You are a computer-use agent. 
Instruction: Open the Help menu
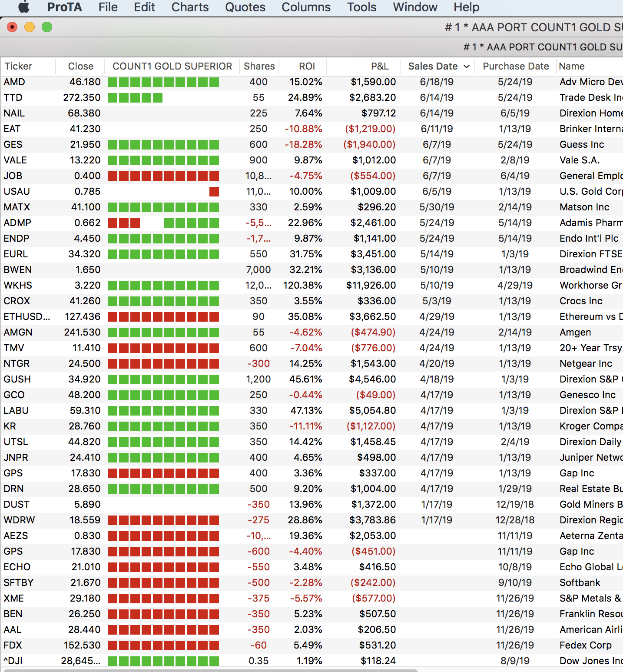coord(467,7)
